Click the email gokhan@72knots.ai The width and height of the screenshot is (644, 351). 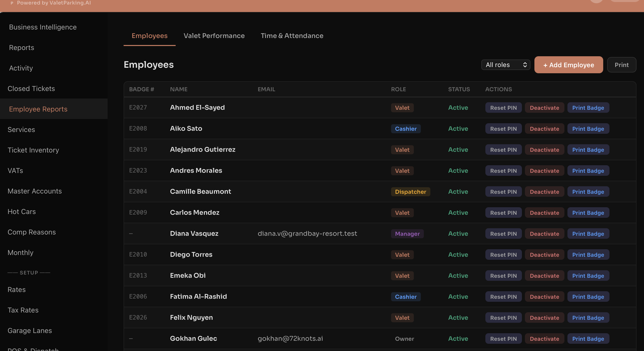(x=290, y=338)
